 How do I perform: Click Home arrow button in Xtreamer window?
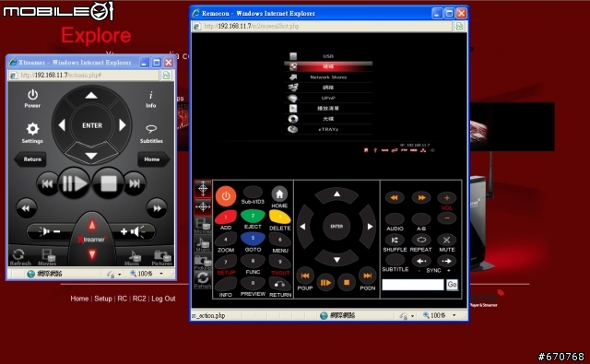point(153,159)
